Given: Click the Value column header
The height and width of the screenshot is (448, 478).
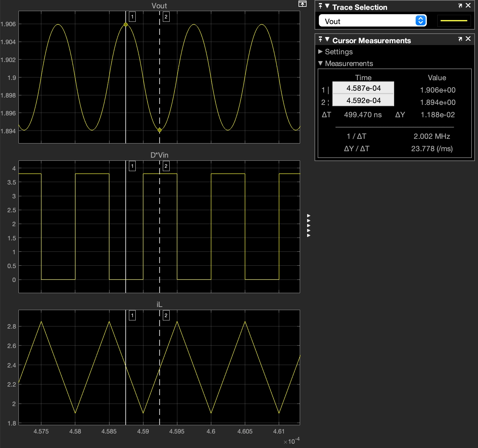Looking at the screenshot, I should tap(437, 77).
